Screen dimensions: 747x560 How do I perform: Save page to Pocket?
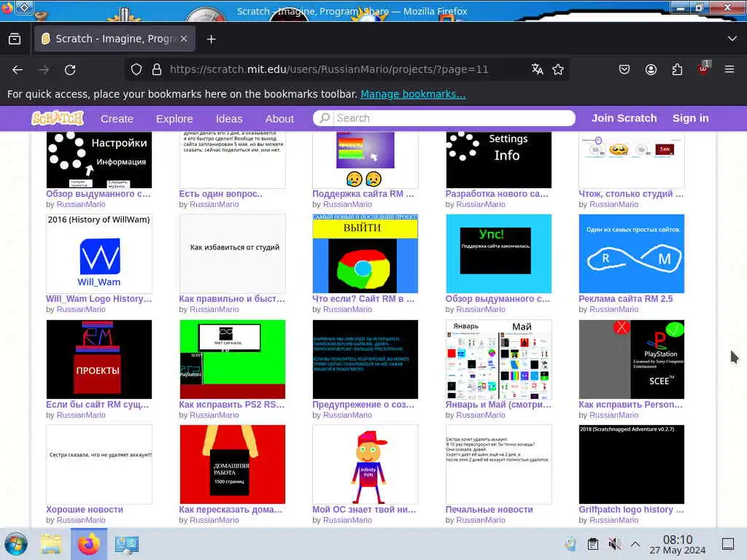(x=624, y=69)
